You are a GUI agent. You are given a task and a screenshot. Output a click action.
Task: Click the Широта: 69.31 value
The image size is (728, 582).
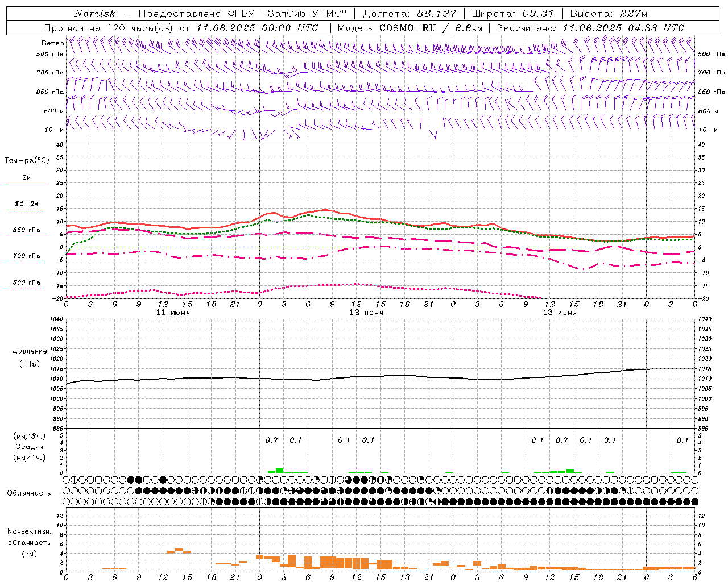click(x=513, y=14)
